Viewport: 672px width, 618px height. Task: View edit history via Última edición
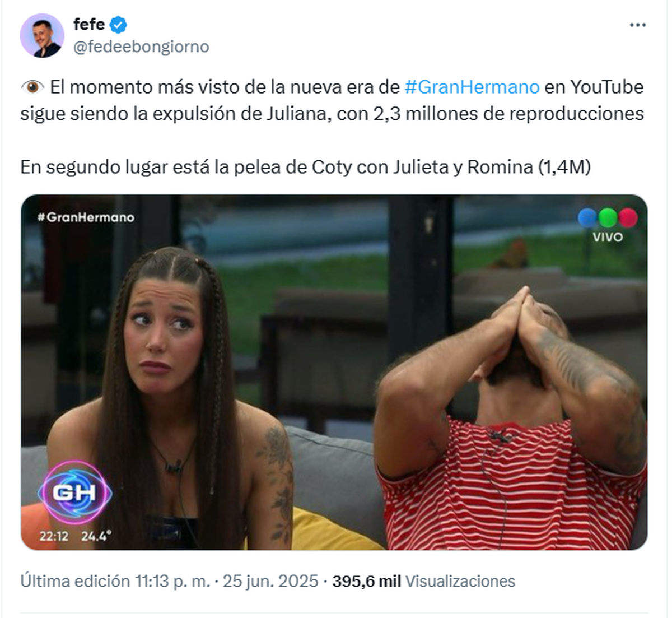coord(115,581)
